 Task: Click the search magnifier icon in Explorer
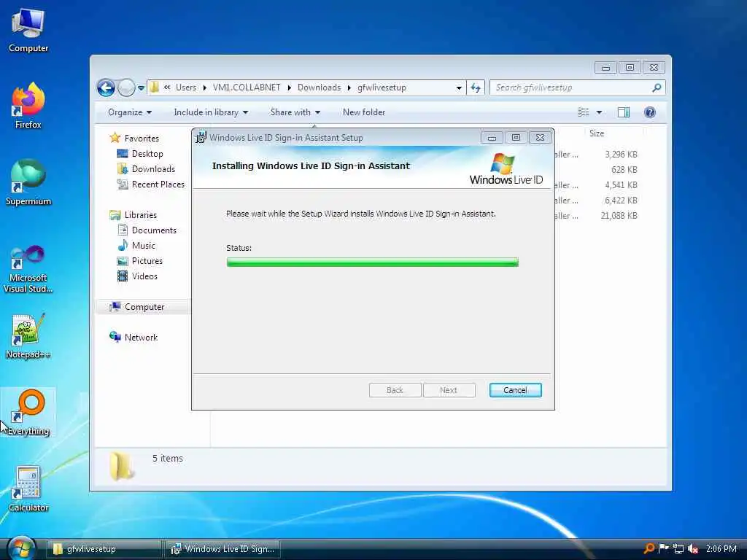coord(657,87)
